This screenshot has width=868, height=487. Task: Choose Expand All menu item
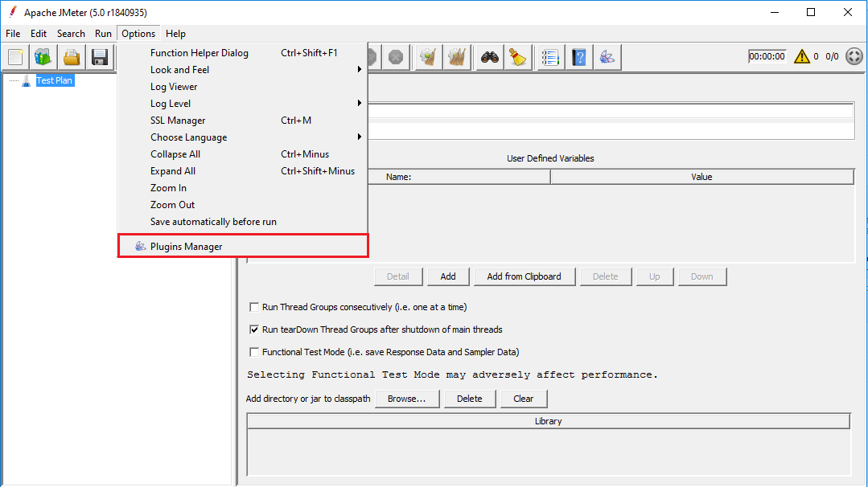pos(243,171)
